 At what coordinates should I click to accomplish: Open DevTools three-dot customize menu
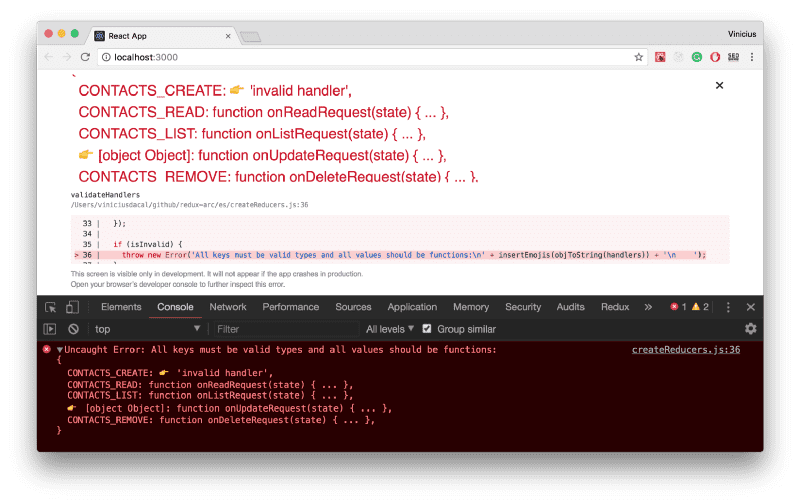coord(727,307)
